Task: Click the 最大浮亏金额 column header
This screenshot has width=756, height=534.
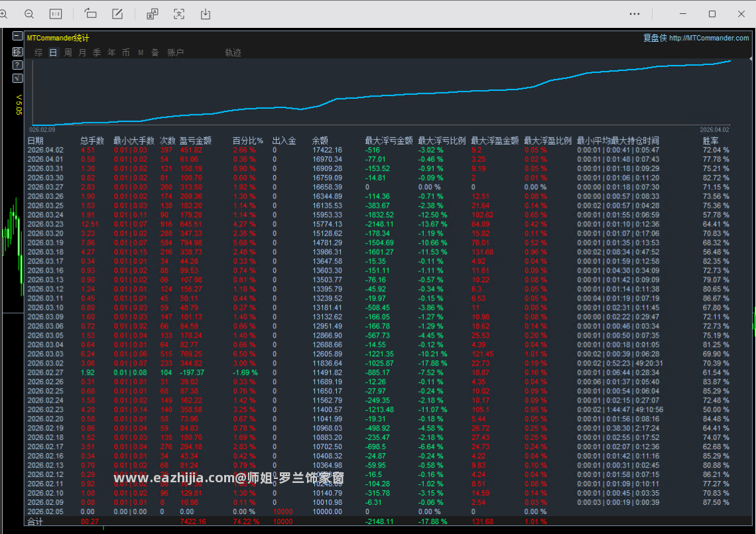Action: [389, 141]
